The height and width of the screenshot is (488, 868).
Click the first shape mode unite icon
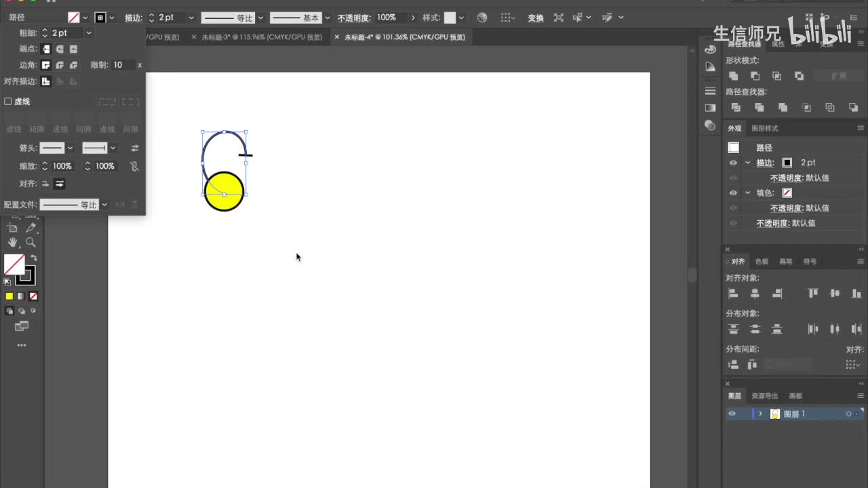tap(733, 76)
